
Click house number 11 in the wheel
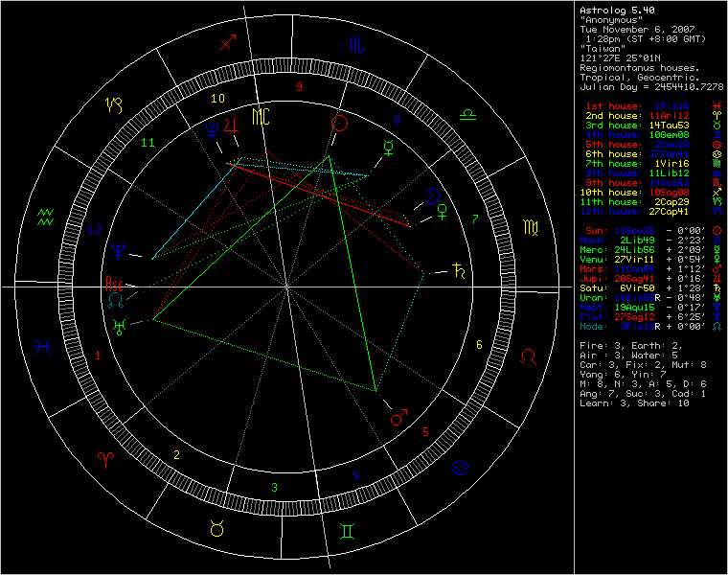point(148,143)
